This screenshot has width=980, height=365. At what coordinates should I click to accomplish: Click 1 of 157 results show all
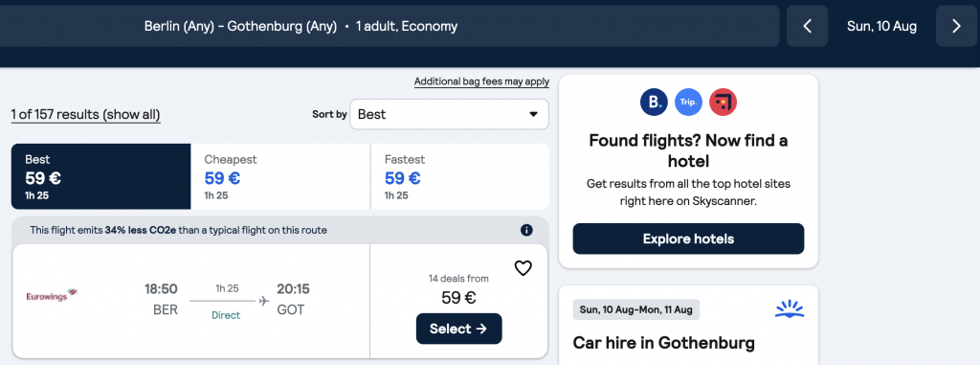(85, 115)
